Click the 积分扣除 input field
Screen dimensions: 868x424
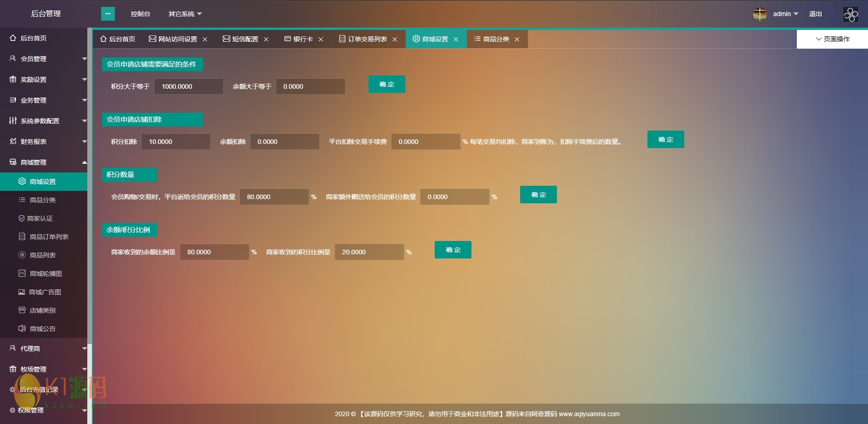coord(176,142)
